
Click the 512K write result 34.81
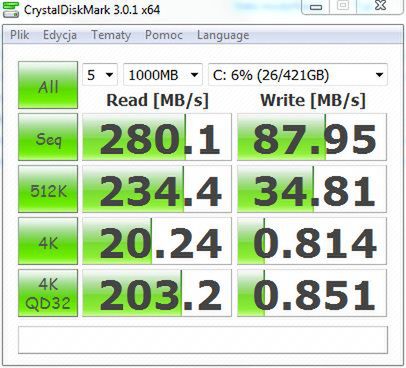312,189
